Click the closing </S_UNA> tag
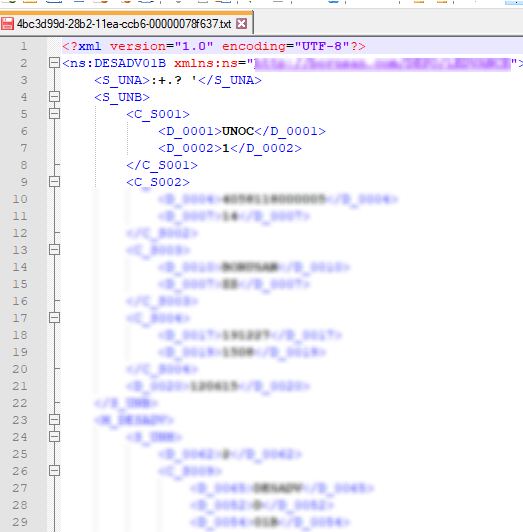 click(230, 80)
